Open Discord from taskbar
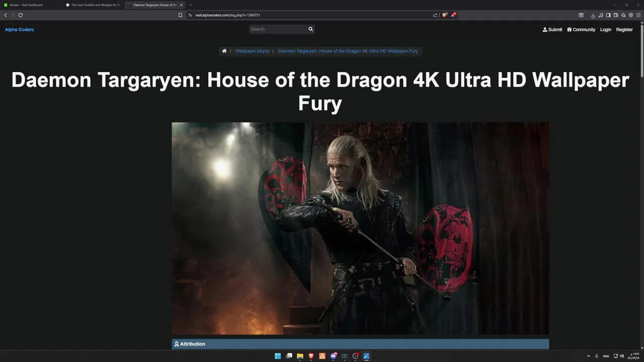 pos(333,356)
